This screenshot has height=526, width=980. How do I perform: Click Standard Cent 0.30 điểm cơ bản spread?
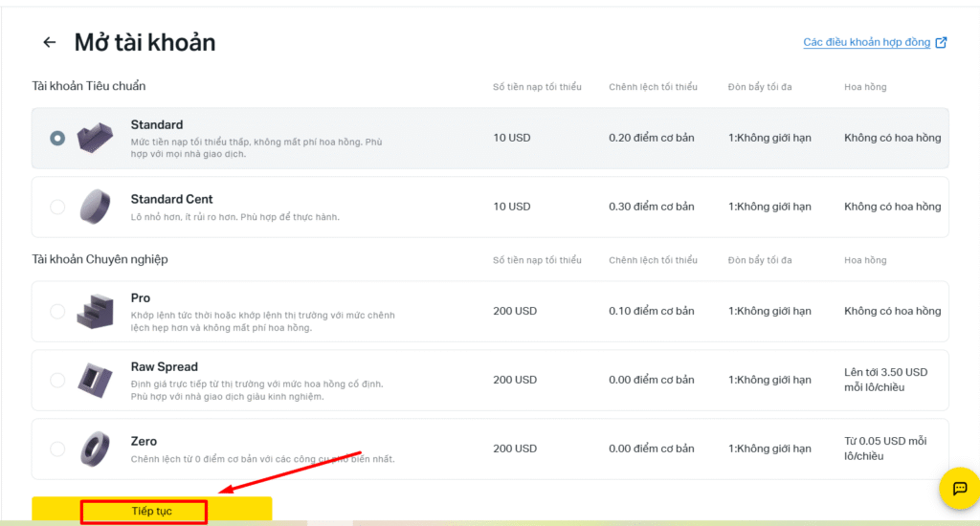pos(651,207)
